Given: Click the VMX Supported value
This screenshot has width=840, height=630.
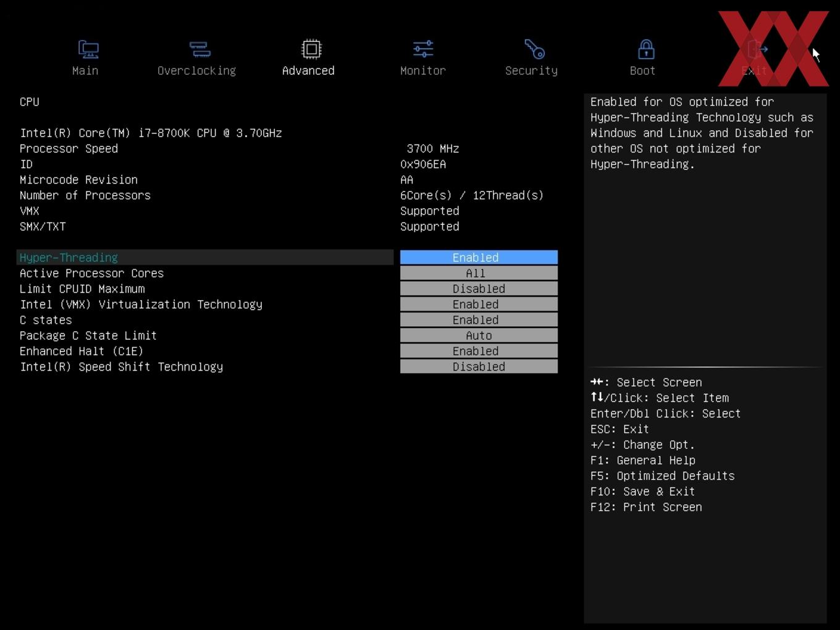Looking at the screenshot, I should pyautogui.click(x=430, y=211).
